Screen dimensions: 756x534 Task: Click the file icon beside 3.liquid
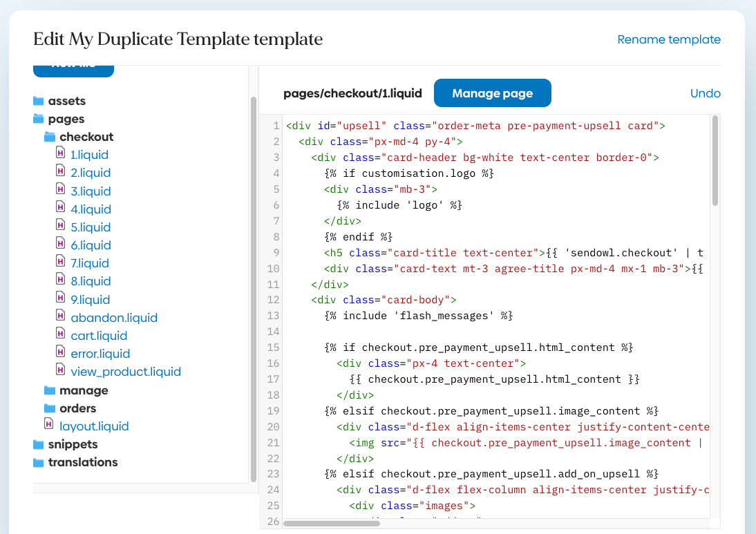pos(60,189)
